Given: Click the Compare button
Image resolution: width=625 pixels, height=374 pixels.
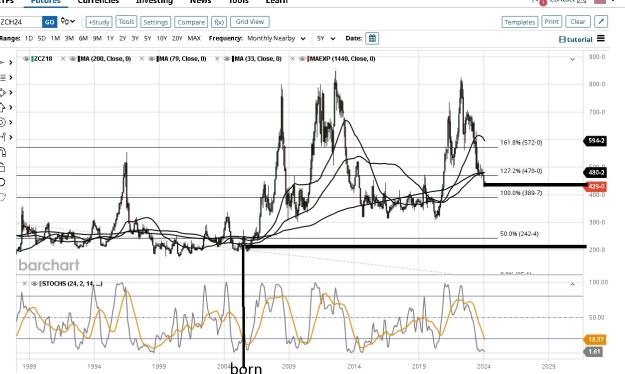Looking at the screenshot, I should point(191,22).
